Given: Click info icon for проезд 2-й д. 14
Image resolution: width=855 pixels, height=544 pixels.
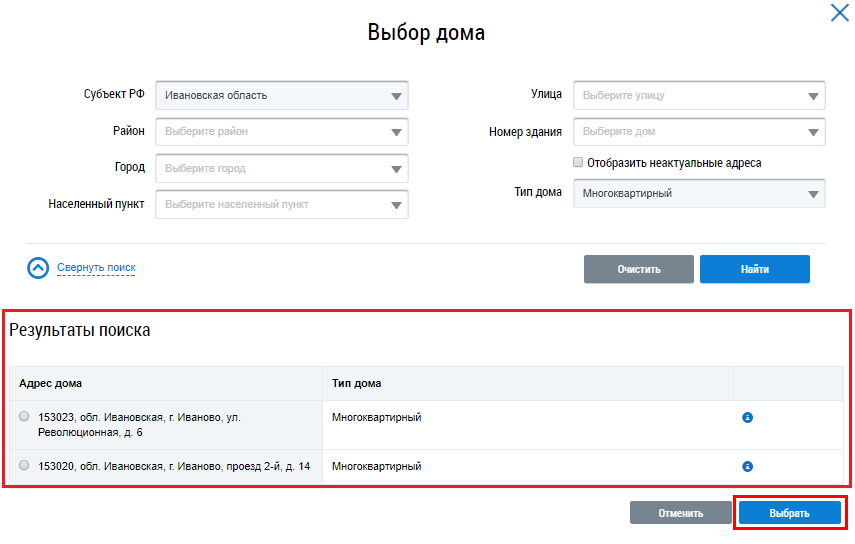Looking at the screenshot, I should pyautogui.click(x=747, y=466).
